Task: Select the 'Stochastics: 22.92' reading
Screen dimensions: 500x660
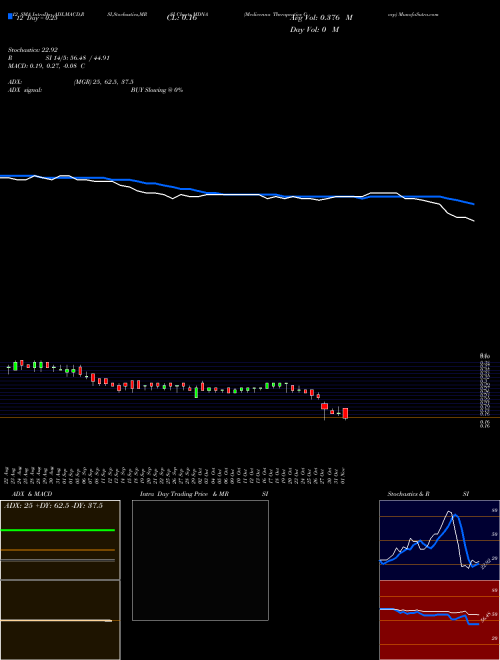Action: (x=32, y=50)
